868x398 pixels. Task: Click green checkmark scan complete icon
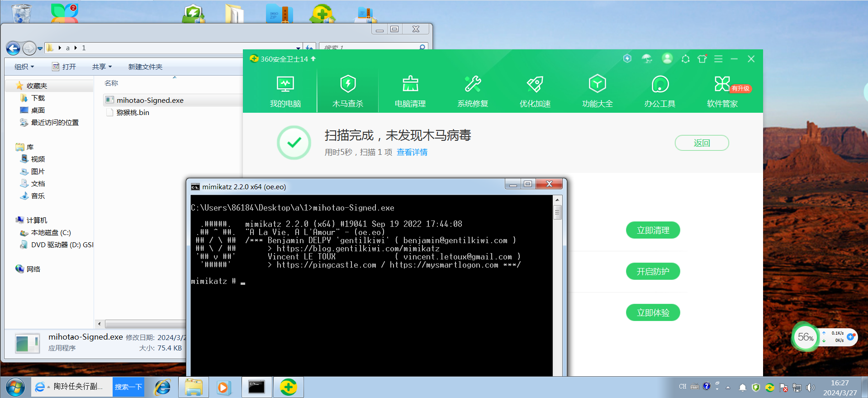[294, 143]
